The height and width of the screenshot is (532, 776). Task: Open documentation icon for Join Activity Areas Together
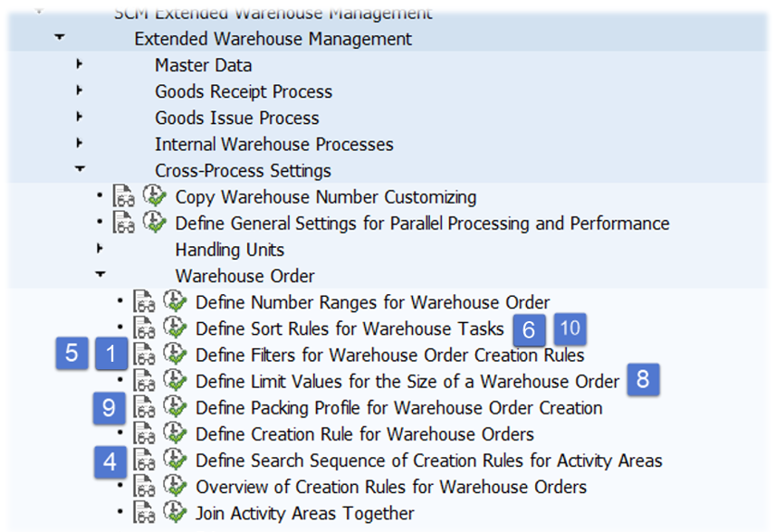(x=144, y=513)
